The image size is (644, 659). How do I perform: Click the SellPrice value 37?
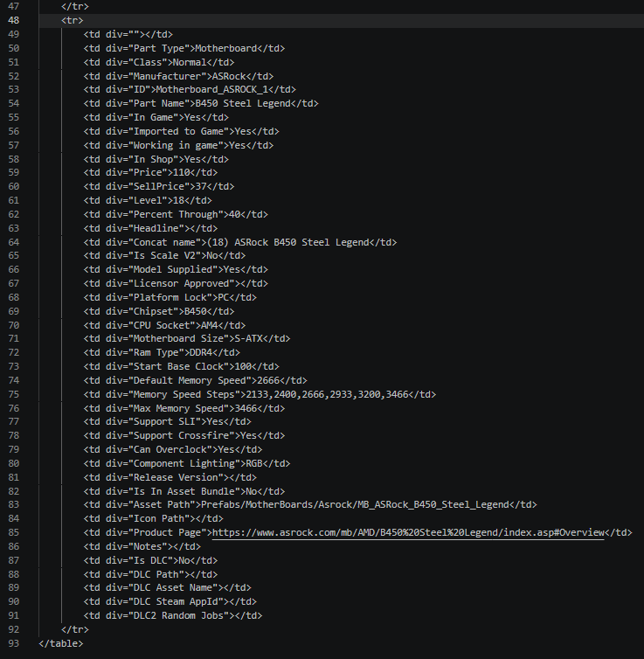click(x=201, y=186)
